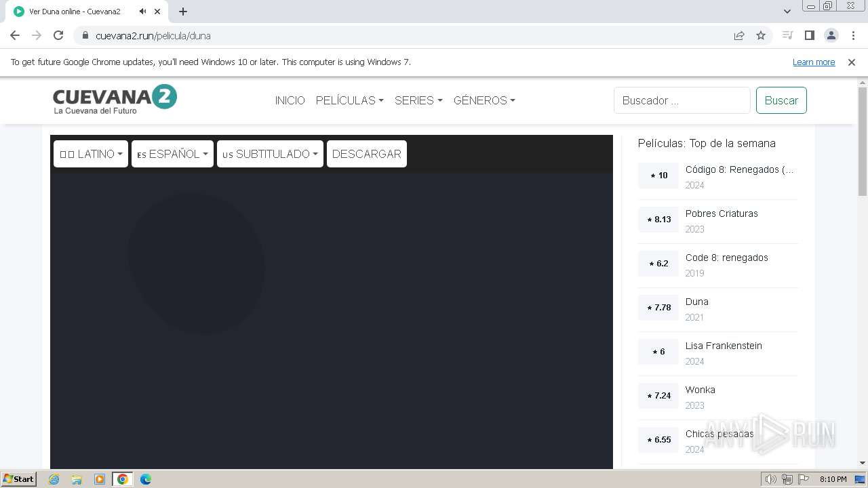This screenshot has height=488, width=868.
Task: Expand PELÍCULAS menu
Action: (x=350, y=100)
